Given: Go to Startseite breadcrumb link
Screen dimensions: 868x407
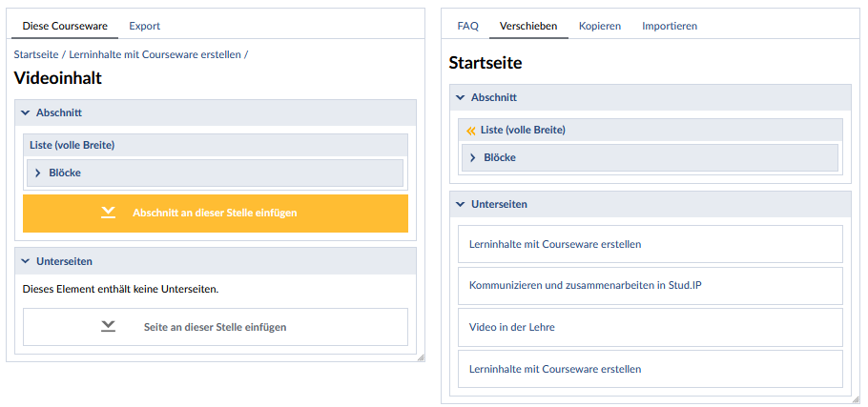Looking at the screenshot, I should tap(36, 54).
